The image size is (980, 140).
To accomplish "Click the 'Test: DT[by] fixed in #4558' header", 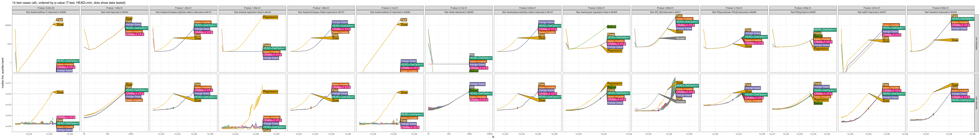I will (803, 12).
